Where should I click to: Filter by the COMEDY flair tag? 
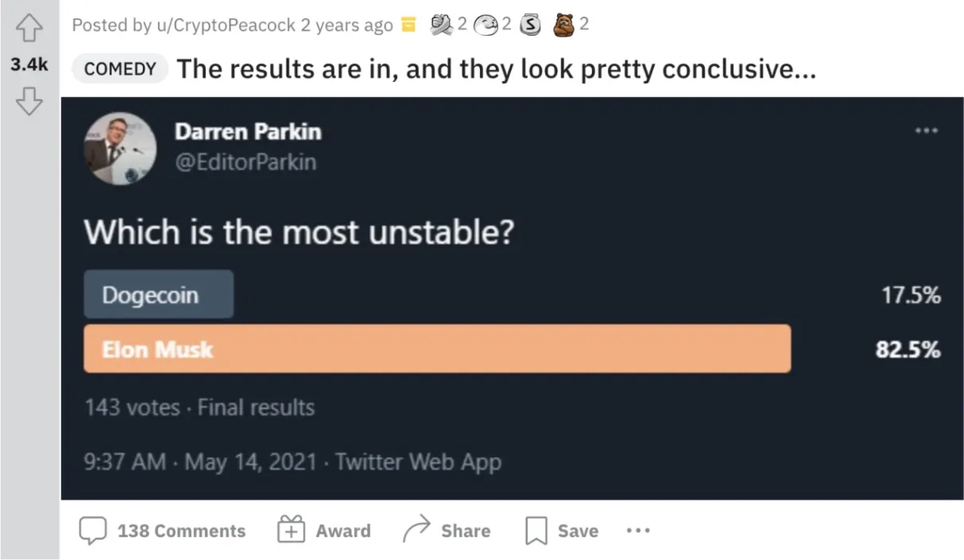120,69
